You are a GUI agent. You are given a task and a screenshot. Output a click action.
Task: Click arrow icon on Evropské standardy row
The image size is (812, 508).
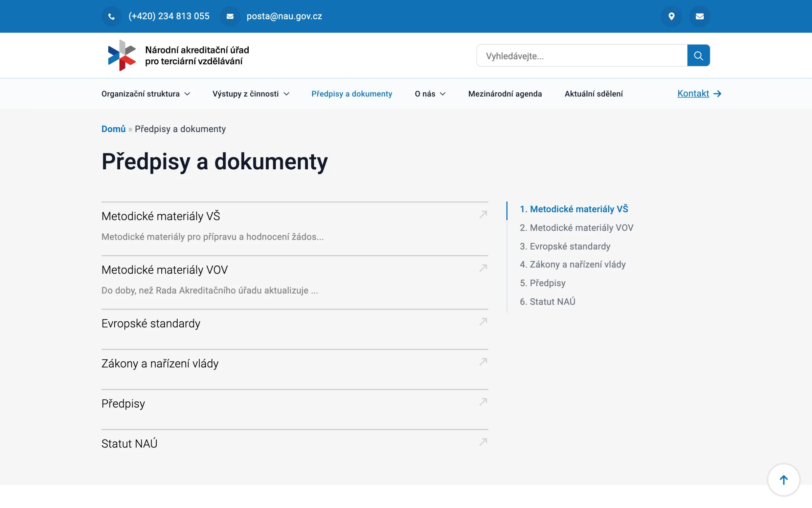click(483, 321)
